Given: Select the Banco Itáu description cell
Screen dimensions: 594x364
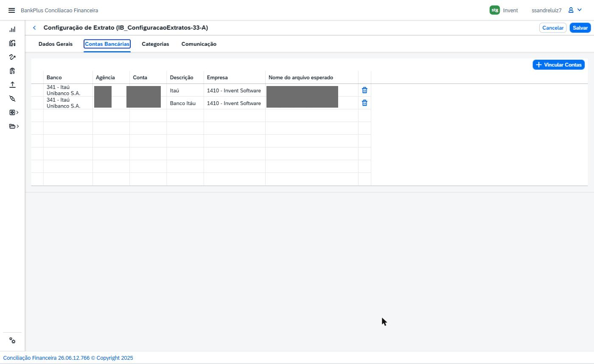Looking at the screenshot, I should pyautogui.click(x=185, y=103).
